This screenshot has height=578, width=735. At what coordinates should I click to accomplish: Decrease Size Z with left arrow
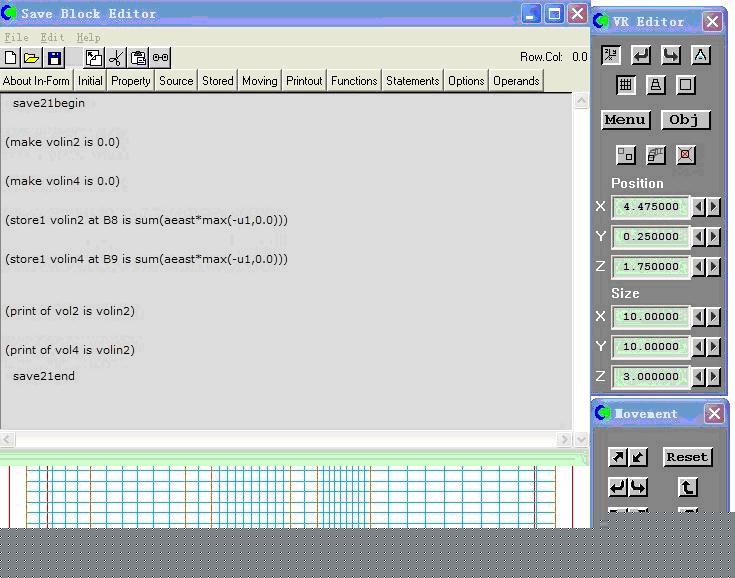point(698,377)
